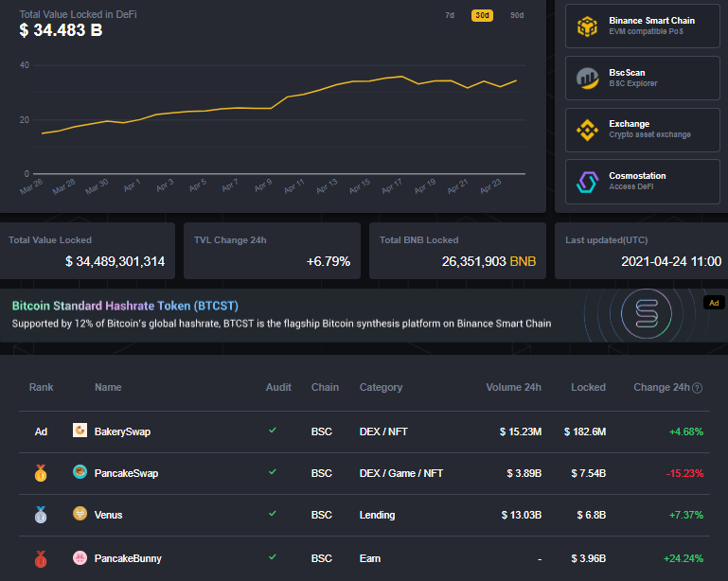Click the PancakeBunny project icon
The width and height of the screenshot is (728, 581).
tap(80, 558)
